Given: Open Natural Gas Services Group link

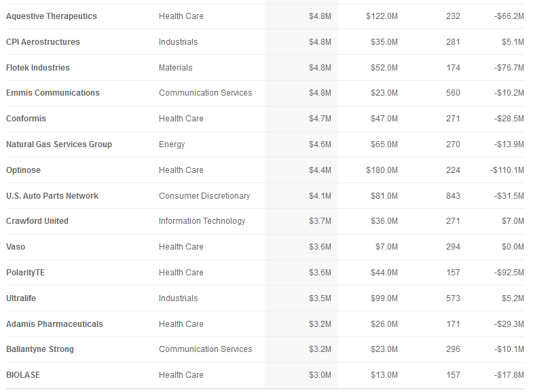Looking at the screenshot, I should click(x=59, y=144).
